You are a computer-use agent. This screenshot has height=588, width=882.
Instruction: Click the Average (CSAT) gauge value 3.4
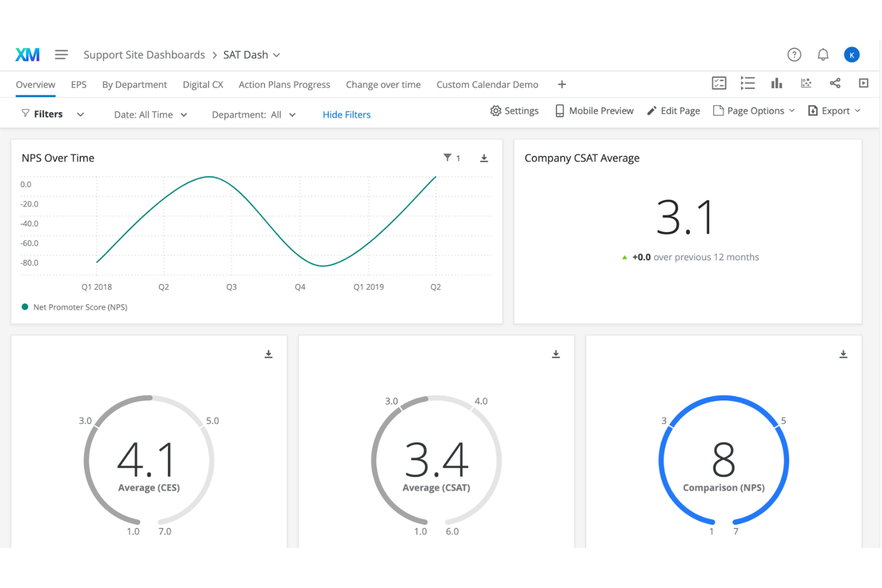437,459
